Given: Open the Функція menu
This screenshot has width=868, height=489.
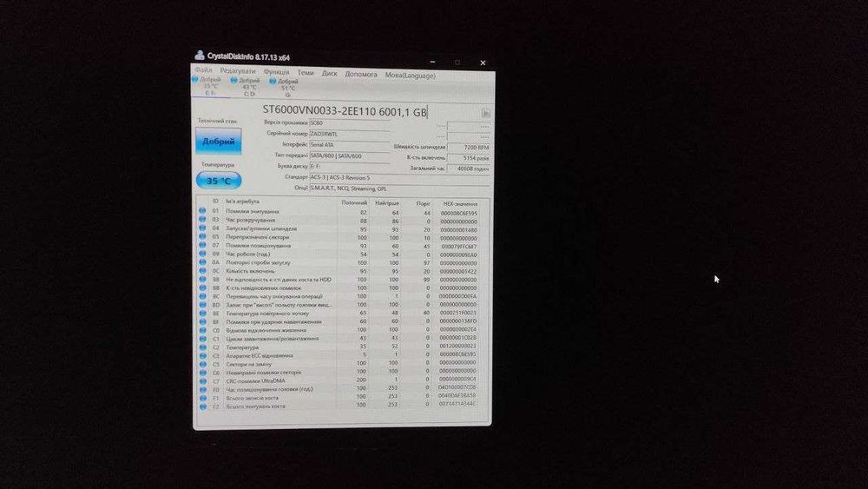Looking at the screenshot, I should [276, 72].
